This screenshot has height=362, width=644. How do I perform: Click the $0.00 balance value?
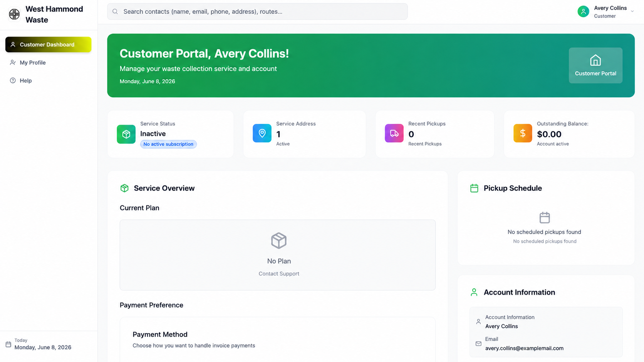[549, 134]
